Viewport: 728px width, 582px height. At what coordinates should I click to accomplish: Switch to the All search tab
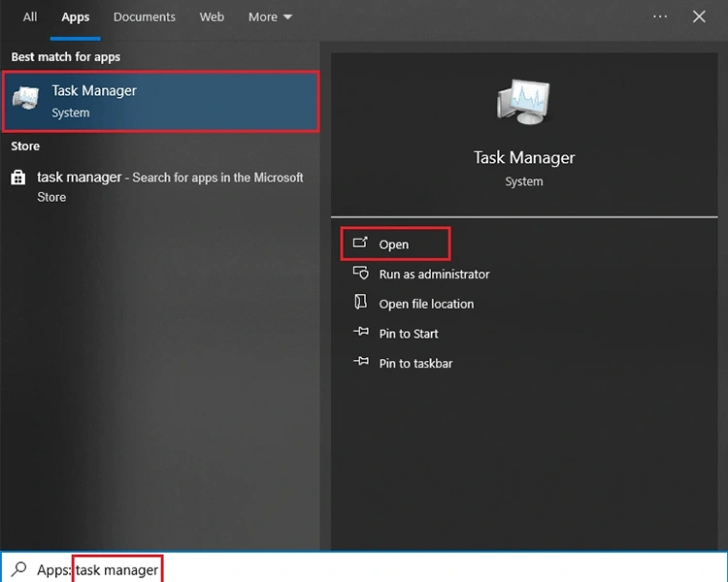[30, 17]
